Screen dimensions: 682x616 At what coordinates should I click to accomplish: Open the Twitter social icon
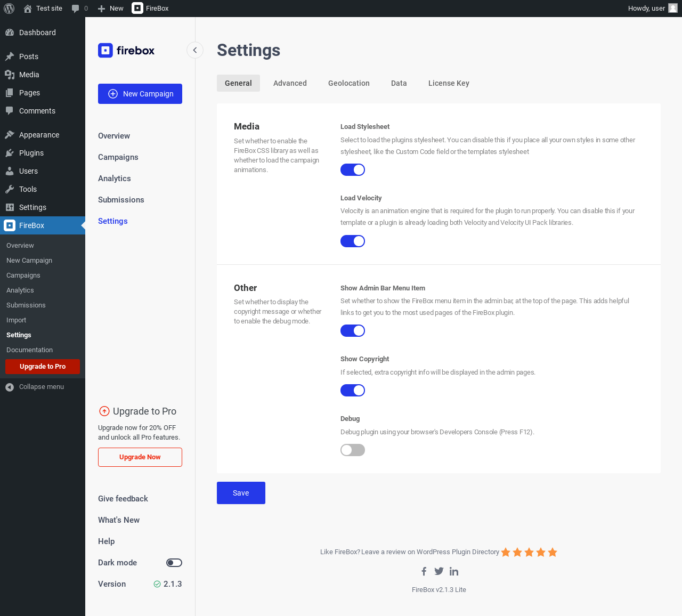(x=439, y=571)
